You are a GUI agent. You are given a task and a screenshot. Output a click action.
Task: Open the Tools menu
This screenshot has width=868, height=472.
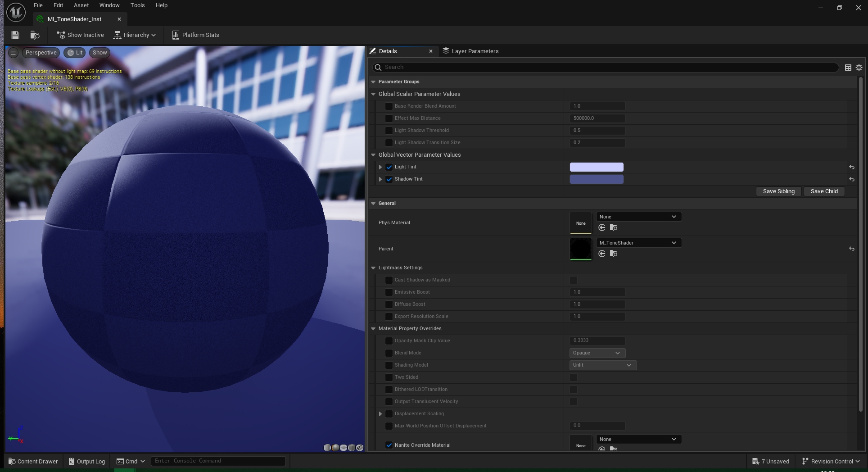[137, 5]
